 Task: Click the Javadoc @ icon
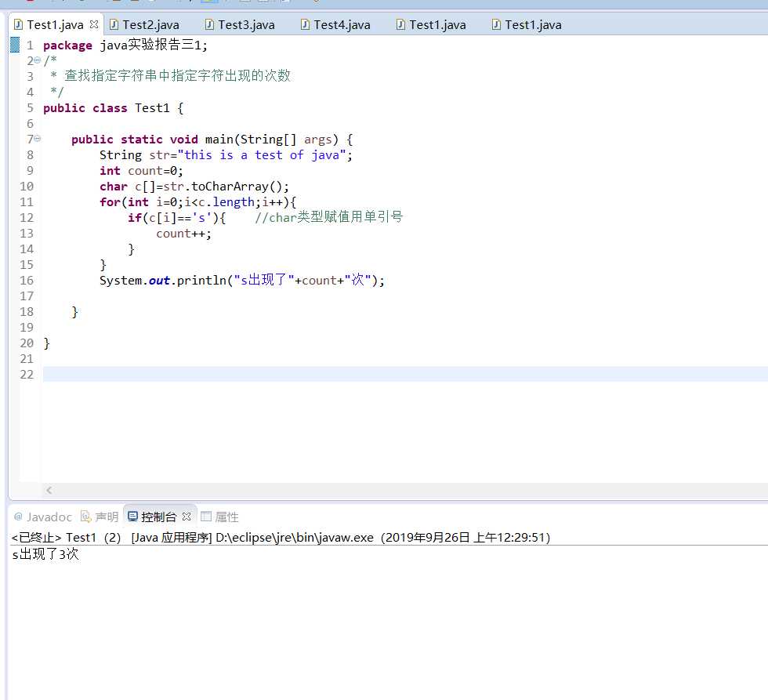click(x=18, y=517)
